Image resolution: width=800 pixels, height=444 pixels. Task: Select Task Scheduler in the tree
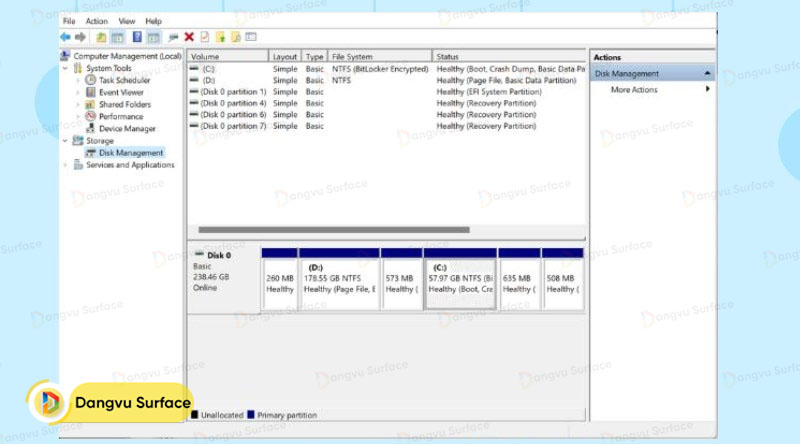[x=124, y=80]
